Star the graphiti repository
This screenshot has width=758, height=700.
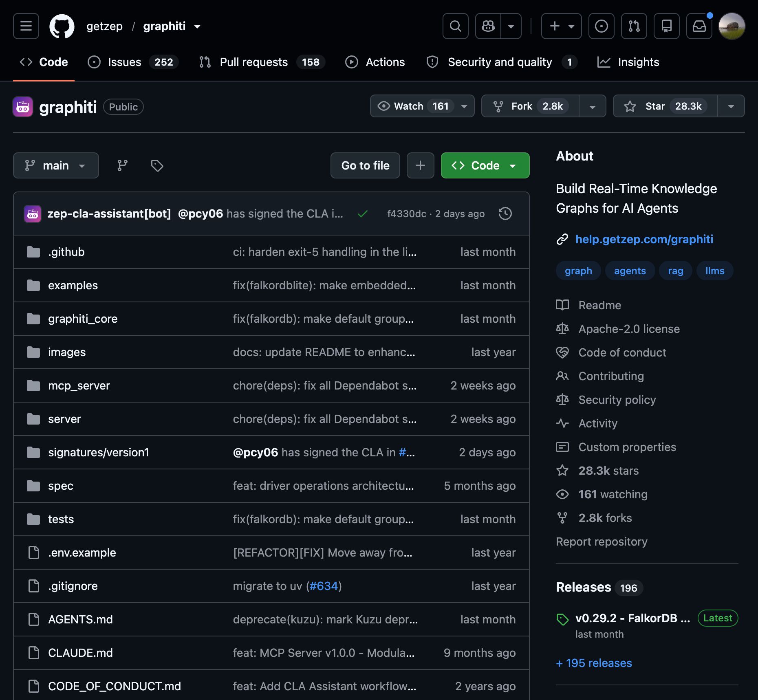(x=665, y=106)
